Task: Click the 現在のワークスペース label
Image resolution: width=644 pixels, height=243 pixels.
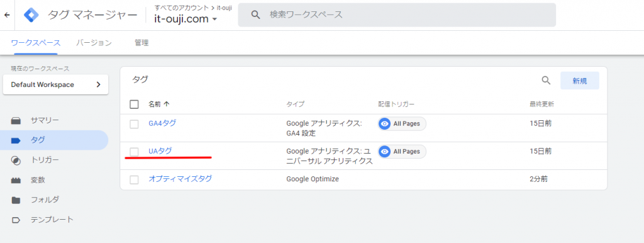Action: coord(40,69)
